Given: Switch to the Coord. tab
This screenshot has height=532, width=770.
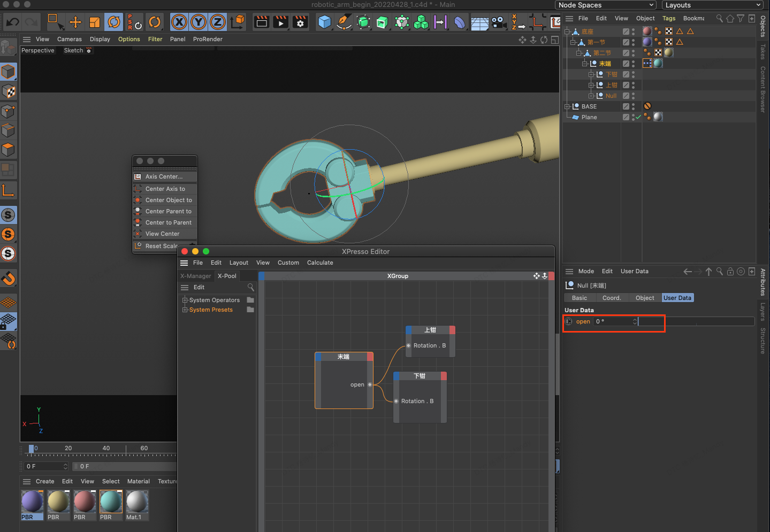Looking at the screenshot, I should pyautogui.click(x=612, y=298).
